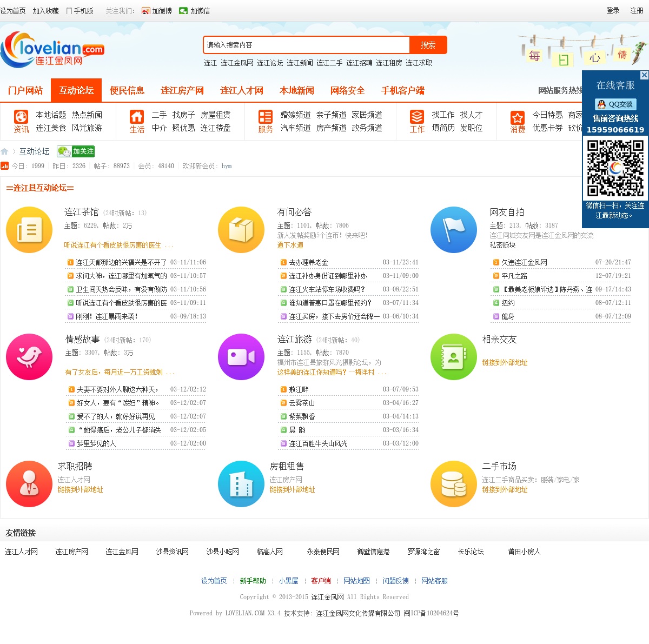
Task: Open the 连江房产网 tab
Action: click(x=182, y=90)
